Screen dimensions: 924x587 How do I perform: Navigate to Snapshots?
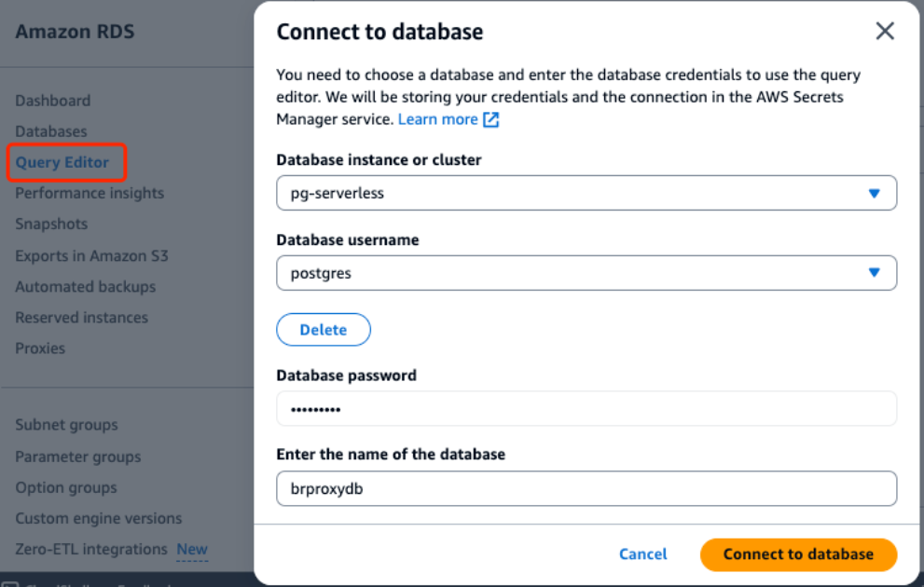(x=51, y=224)
